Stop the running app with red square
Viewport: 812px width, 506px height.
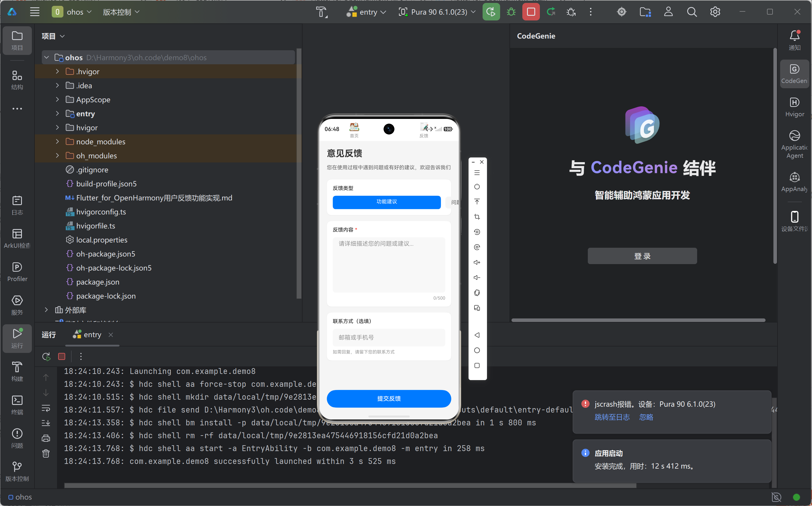[531, 12]
